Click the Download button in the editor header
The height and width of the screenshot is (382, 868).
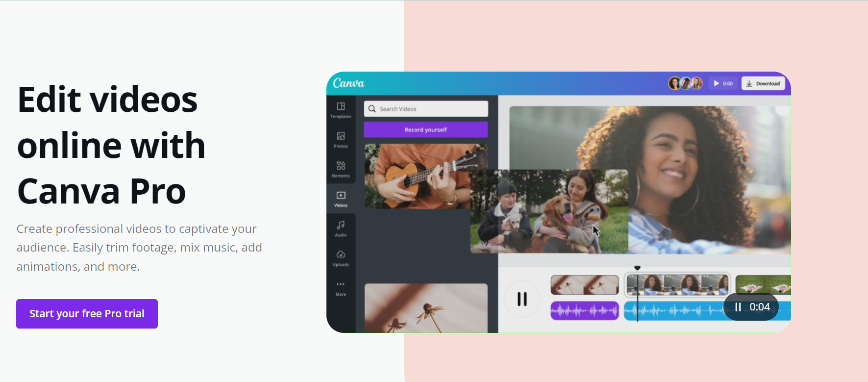(763, 83)
